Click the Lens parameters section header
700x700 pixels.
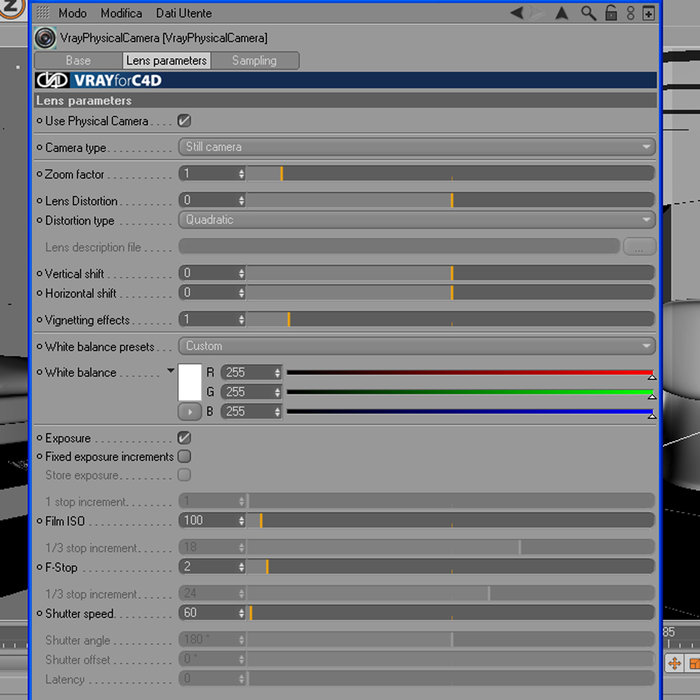pos(345,100)
